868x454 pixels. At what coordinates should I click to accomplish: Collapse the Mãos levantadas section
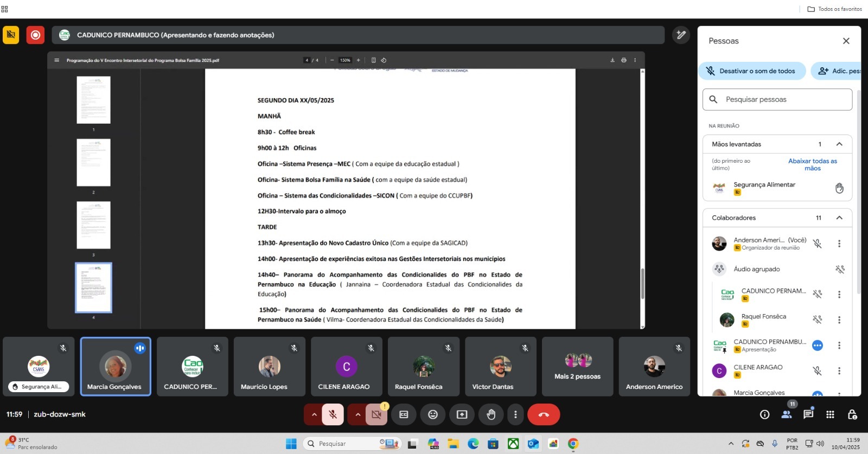[839, 144]
